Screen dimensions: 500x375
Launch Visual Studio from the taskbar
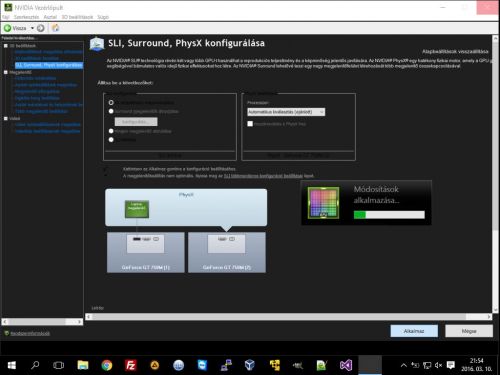point(346,365)
